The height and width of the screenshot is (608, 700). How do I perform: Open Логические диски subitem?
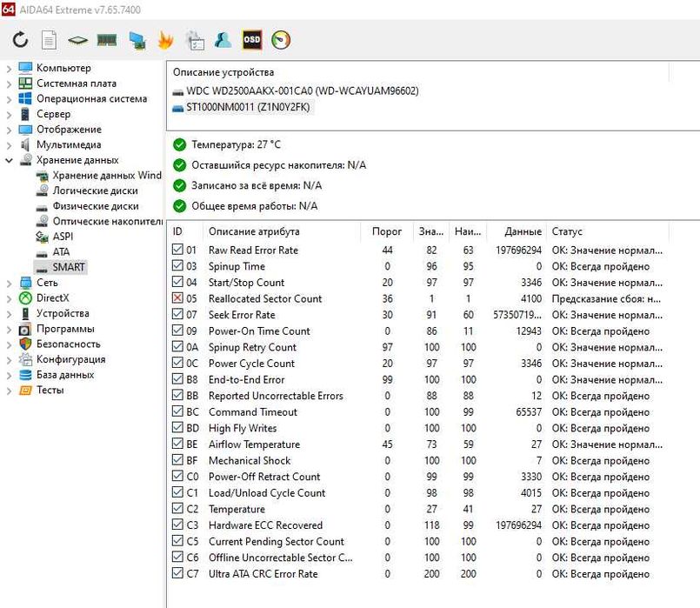(95, 190)
